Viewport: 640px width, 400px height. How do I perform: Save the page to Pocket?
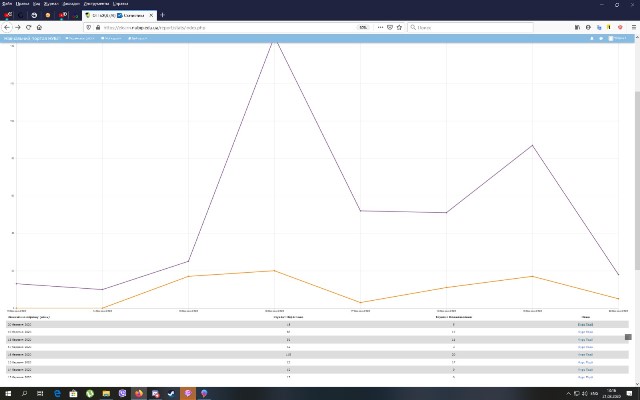coord(388,27)
